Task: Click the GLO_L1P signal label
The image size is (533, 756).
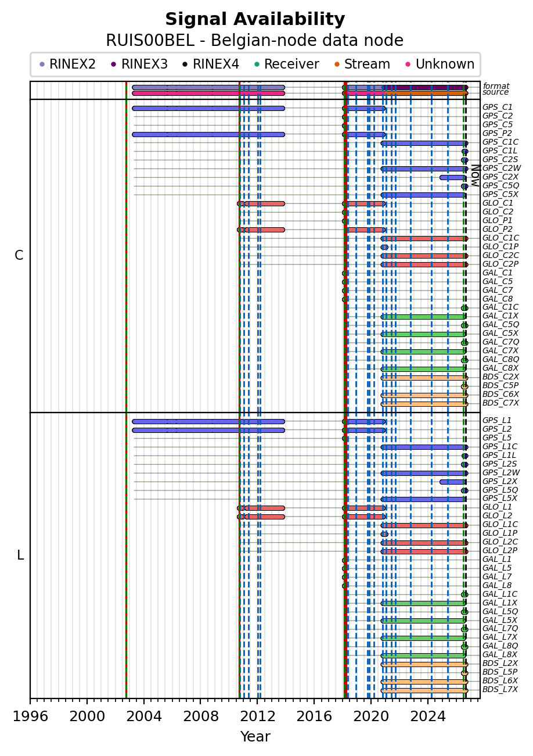Action: 500,533
